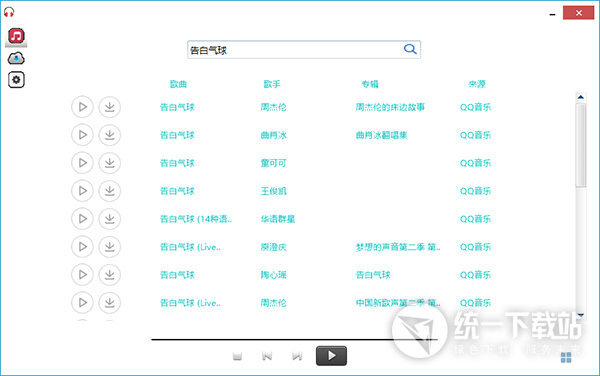Click the scroll up arrow
This screenshot has width=600, height=376.
tap(580, 97)
